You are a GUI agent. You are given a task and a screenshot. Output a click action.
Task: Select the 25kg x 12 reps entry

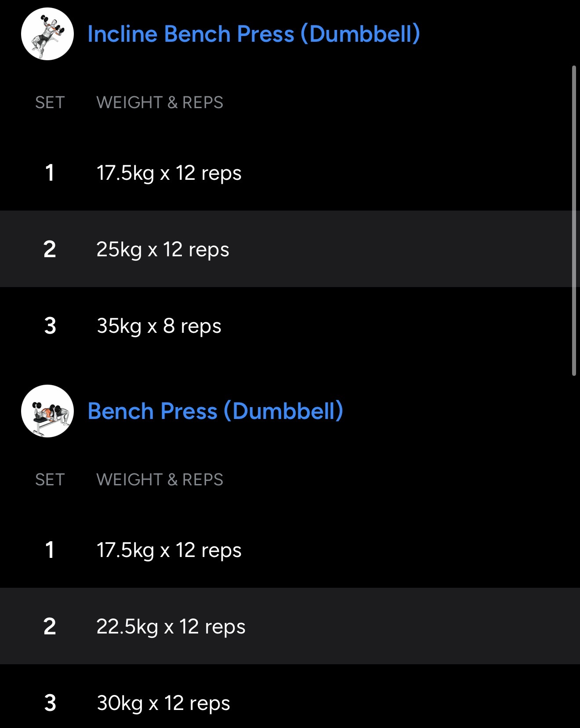[163, 249]
